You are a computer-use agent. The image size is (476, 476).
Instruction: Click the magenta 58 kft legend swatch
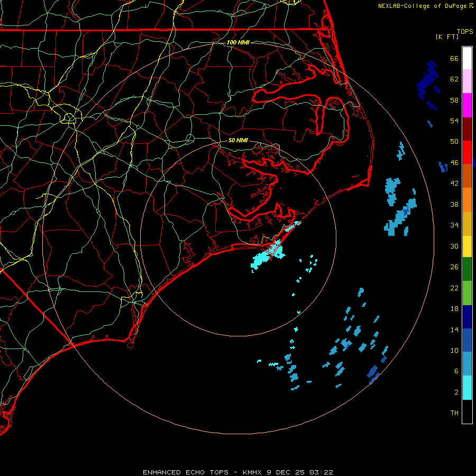[467, 105]
